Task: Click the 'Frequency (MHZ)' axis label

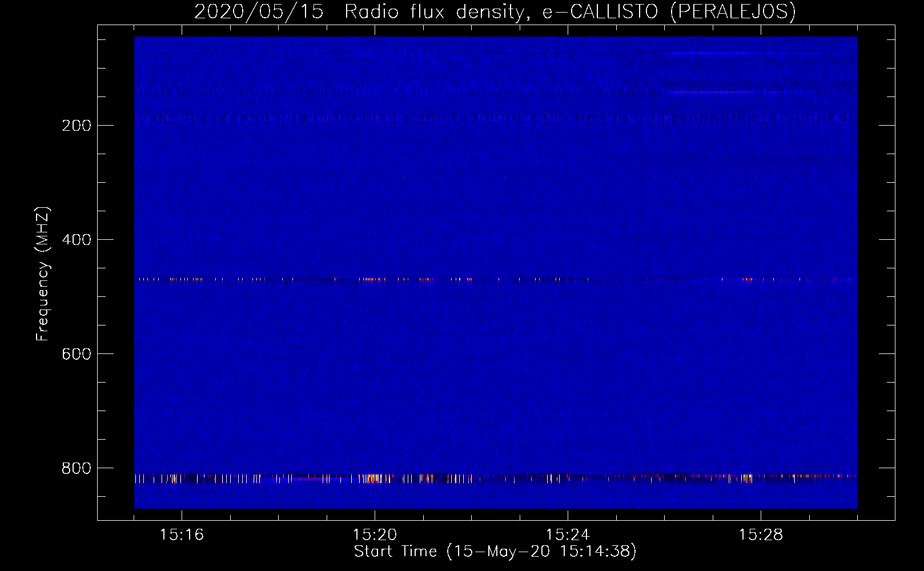Action: [43, 274]
